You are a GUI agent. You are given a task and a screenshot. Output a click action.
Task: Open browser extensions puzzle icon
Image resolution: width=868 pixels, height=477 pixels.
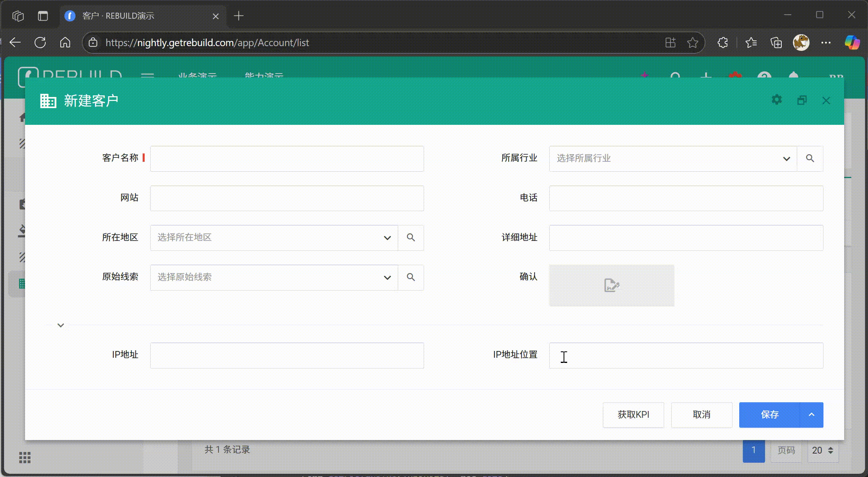[723, 43]
